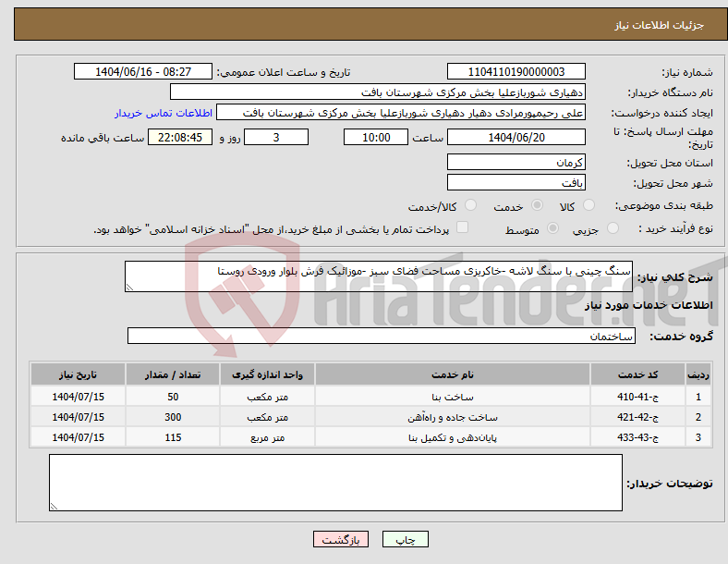
Task: Click the service name ساخت جاده و راه‌آهن
Action: pos(452,417)
